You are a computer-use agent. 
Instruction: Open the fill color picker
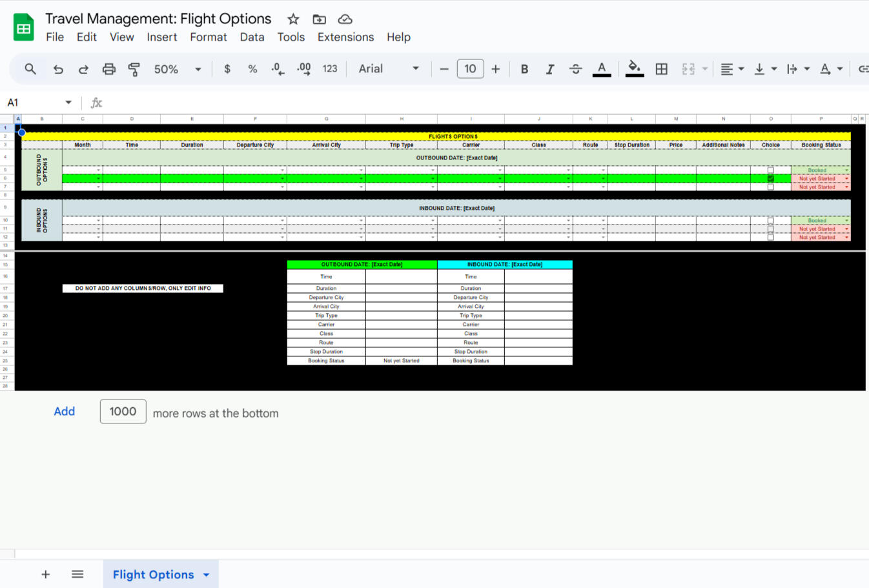pos(634,68)
